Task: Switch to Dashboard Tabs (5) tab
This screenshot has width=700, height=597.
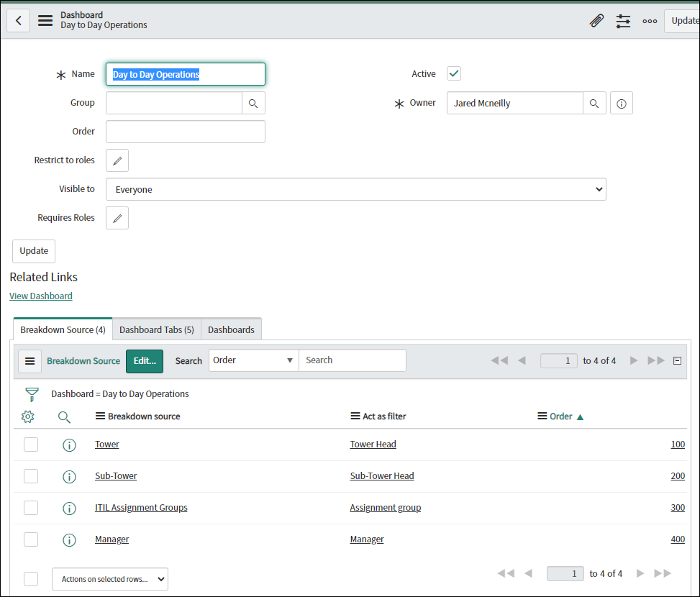Action: coord(157,329)
